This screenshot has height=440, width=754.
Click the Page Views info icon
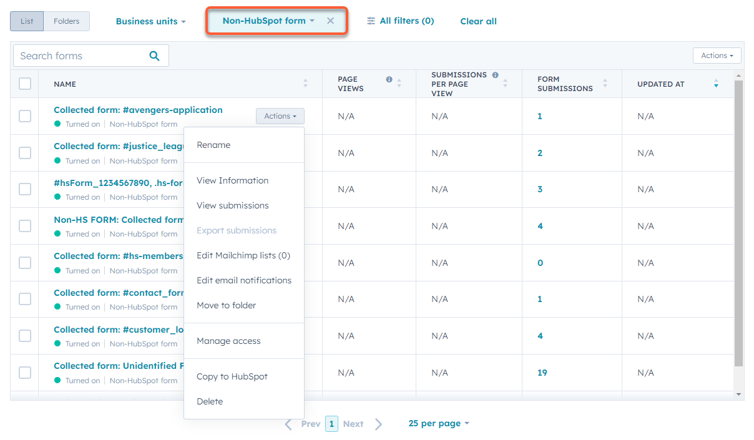pos(389,79)
